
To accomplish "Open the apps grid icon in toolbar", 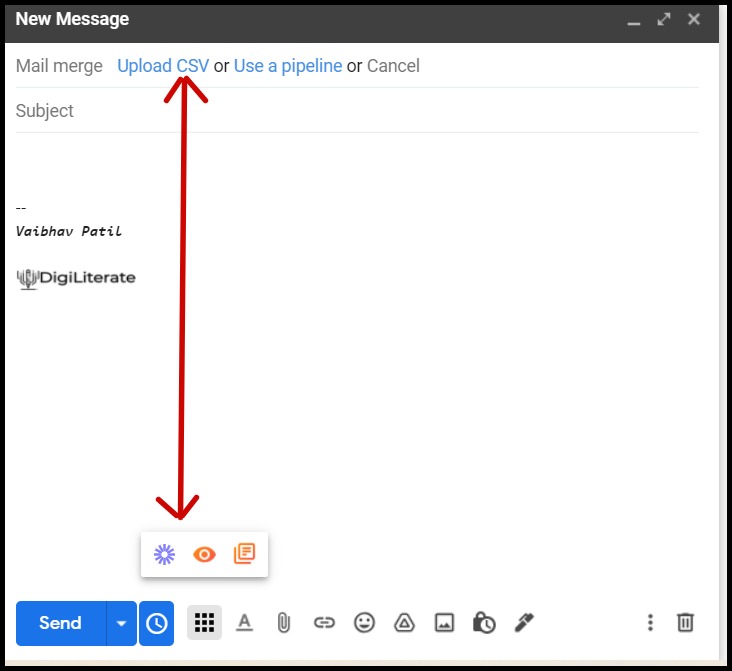I will point(204,622).
